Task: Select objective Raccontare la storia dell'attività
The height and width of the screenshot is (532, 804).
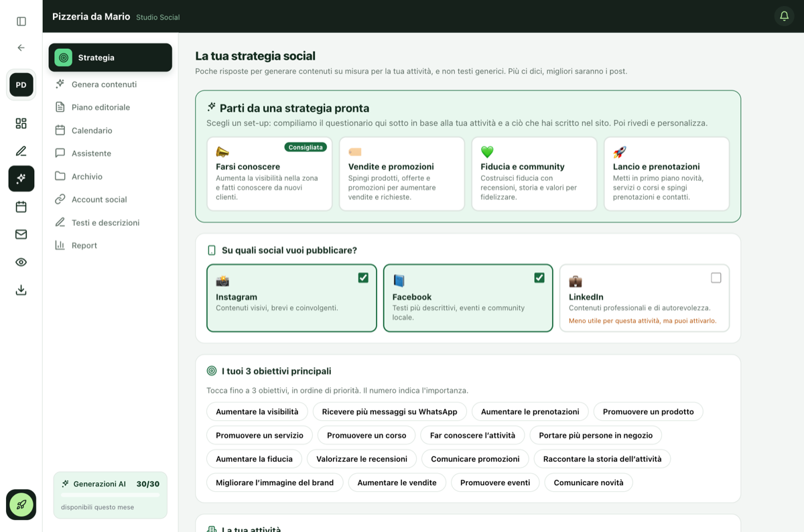Action: click(602, 459)
